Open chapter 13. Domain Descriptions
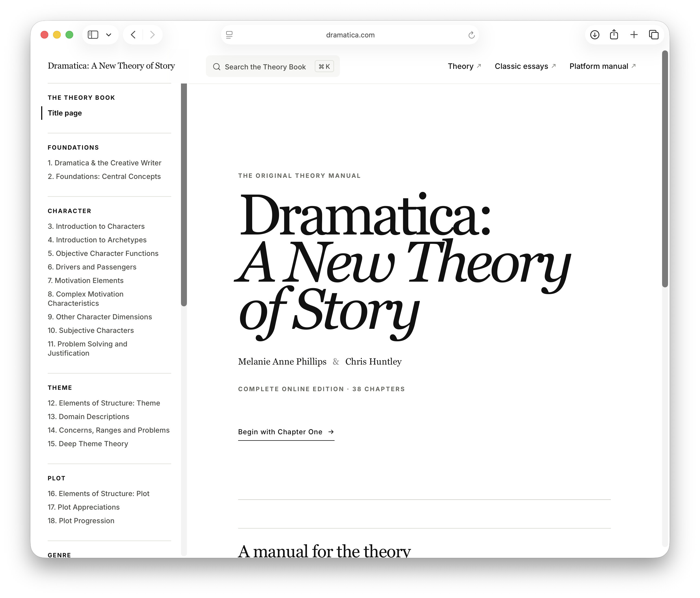This screenshot has height=598, width=700. pyautogui.click(x=88, y=416)
